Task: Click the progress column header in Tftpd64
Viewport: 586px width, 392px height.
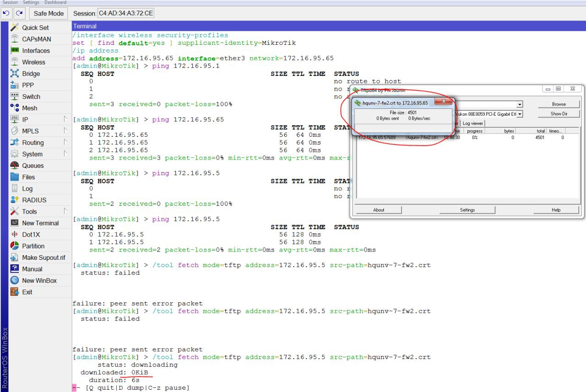Action: click(x=475, y=131)
